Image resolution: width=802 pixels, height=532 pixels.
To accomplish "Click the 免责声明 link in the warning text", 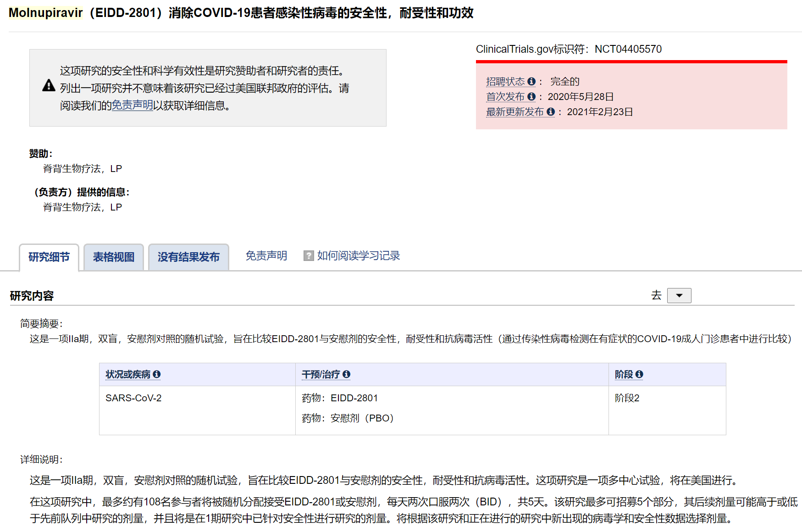I will (x=132, y=105).
